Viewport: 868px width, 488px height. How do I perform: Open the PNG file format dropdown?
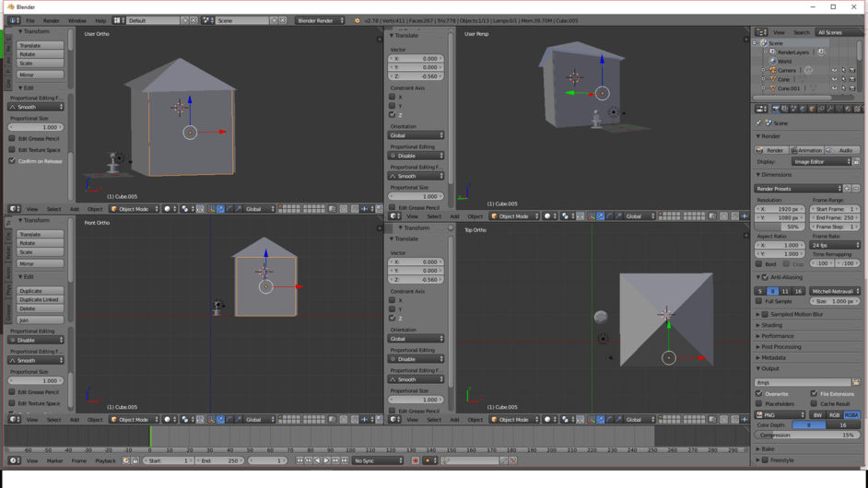pyautogui.click(x=780, y=415)
